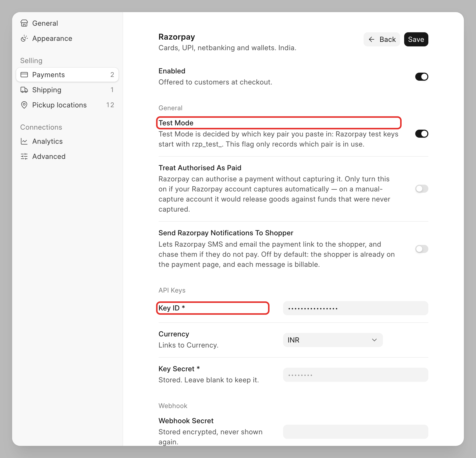Go to the Appearance section
Viewport: 476px width, 458px height.
click(x=67, y=38)
